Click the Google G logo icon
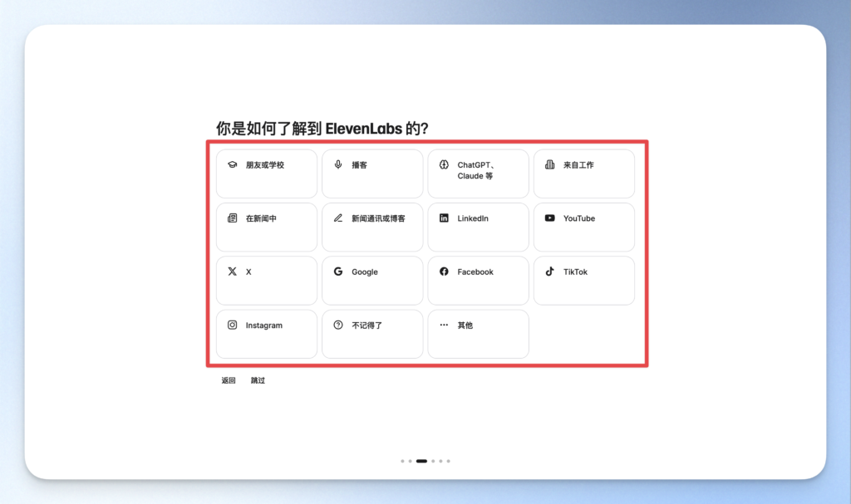This screenshot has width=851, height=504. 338,272
